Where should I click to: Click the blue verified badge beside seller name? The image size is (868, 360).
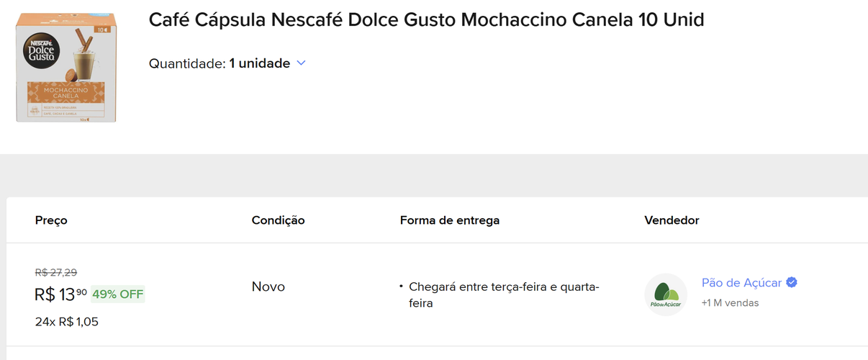pos(792,282)
